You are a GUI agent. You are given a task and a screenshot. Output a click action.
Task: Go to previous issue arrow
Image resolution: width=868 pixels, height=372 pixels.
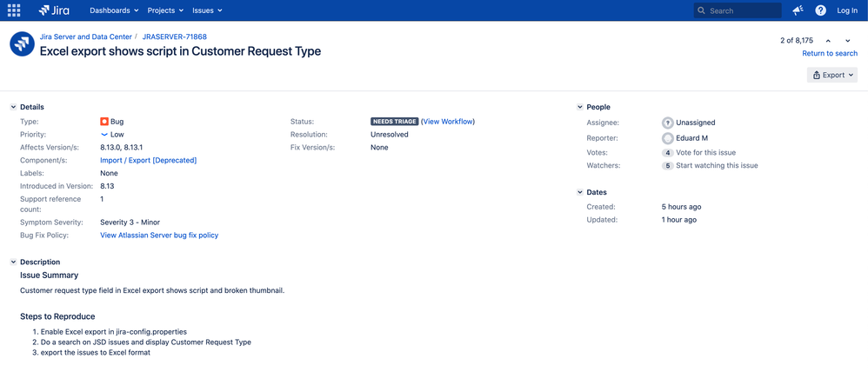click(x=828, y=40)
